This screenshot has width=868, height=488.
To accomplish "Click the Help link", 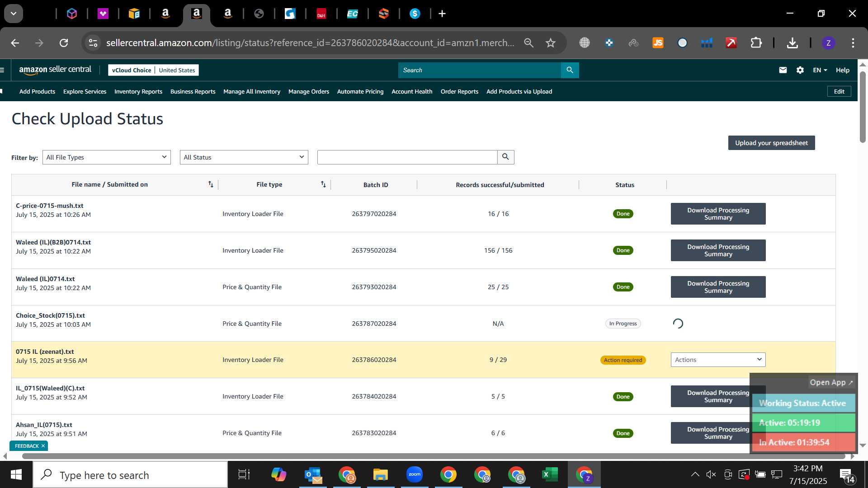I will tap(843, 70).
